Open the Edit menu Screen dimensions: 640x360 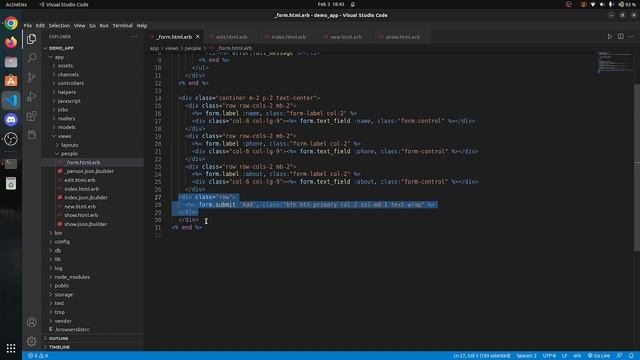pyautogui.click(x=40, y=25)
